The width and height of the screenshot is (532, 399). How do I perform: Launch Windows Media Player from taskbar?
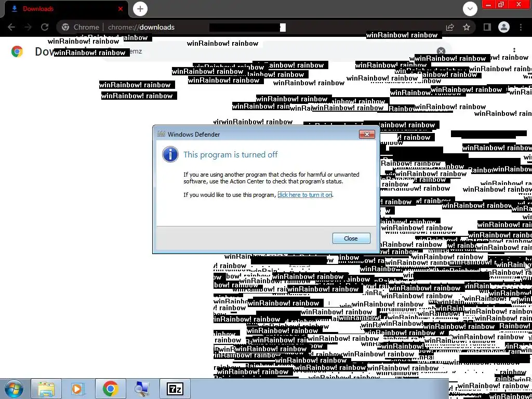pyautogui.click(x=78, y=389)
